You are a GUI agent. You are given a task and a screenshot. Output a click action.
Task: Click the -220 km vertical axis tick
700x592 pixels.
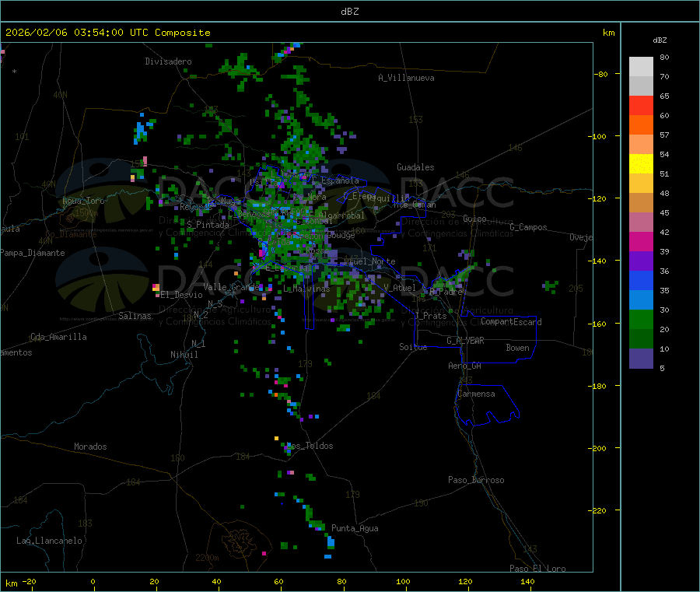598,511
